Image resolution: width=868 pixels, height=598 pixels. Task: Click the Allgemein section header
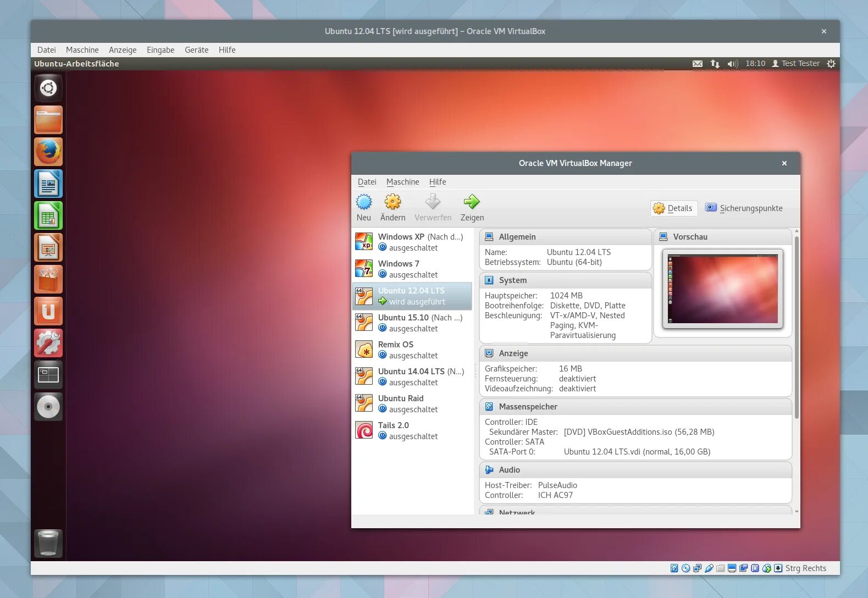(565, 237)
